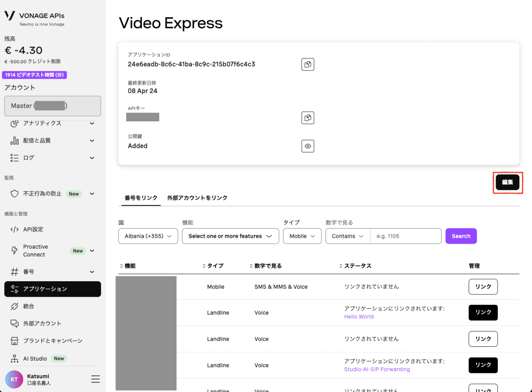
Task: Click the 配信と品質 bar chart icon
Action: (x=15, y=140)
